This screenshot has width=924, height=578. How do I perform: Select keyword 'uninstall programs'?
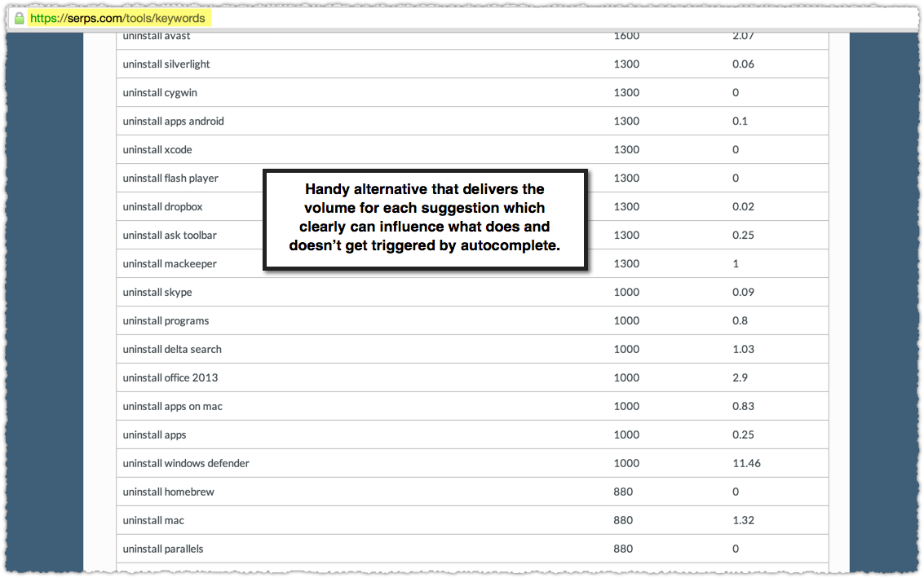[x=166, y=321]
